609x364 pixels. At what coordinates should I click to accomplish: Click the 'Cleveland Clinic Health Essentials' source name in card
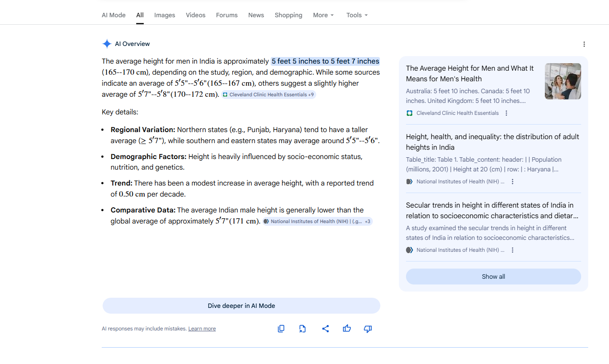[458, 113]
